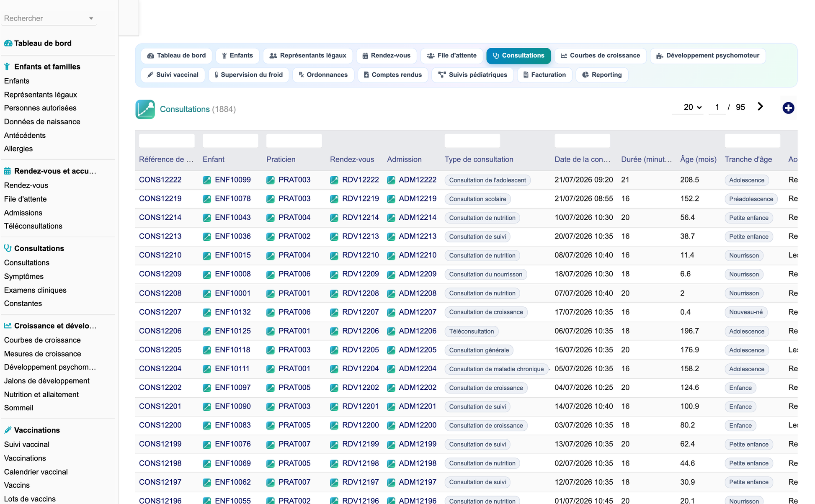Screen dimensions: 815x504
Task: Click the page number input field
Action: tap(717, 107)
